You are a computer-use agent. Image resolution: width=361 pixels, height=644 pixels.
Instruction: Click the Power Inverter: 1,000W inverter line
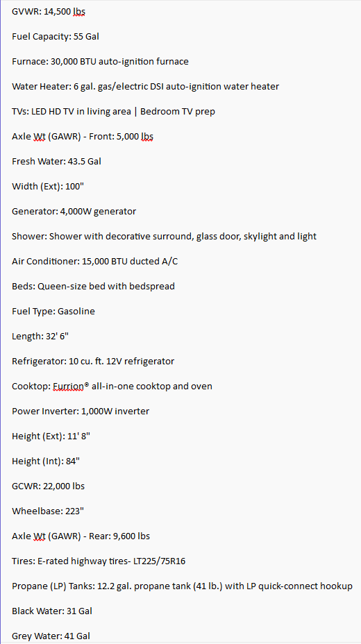81,411
